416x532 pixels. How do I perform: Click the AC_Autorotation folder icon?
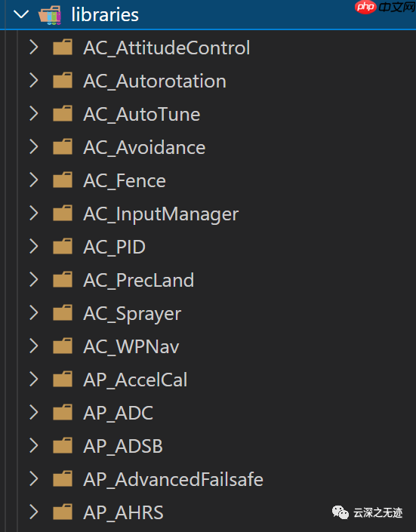[63, 81]
